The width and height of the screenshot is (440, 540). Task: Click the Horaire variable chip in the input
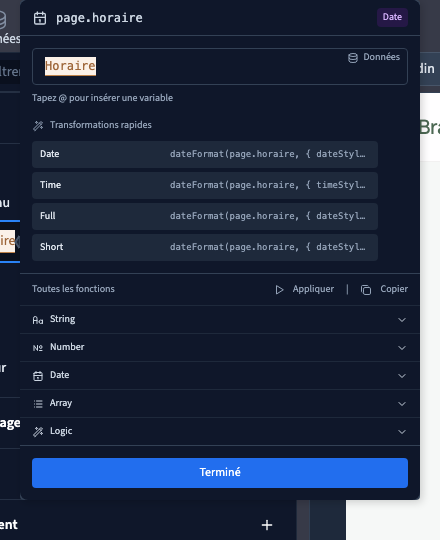[x=70, y=66]
